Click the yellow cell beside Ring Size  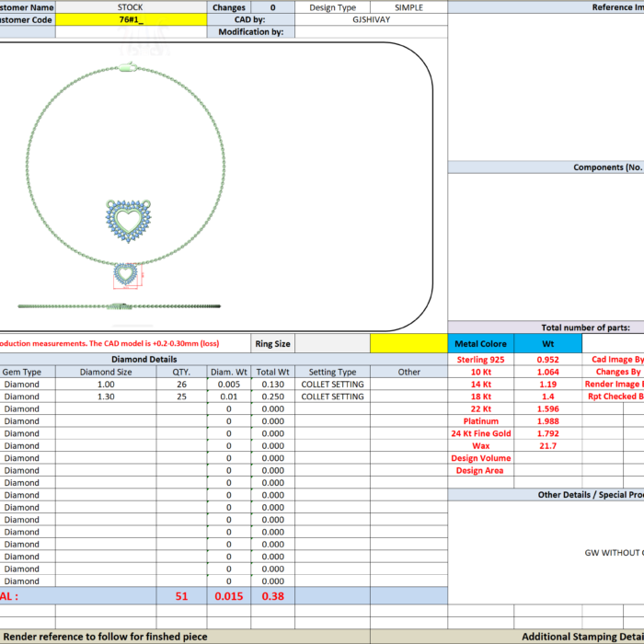click(x=408, y=343)
